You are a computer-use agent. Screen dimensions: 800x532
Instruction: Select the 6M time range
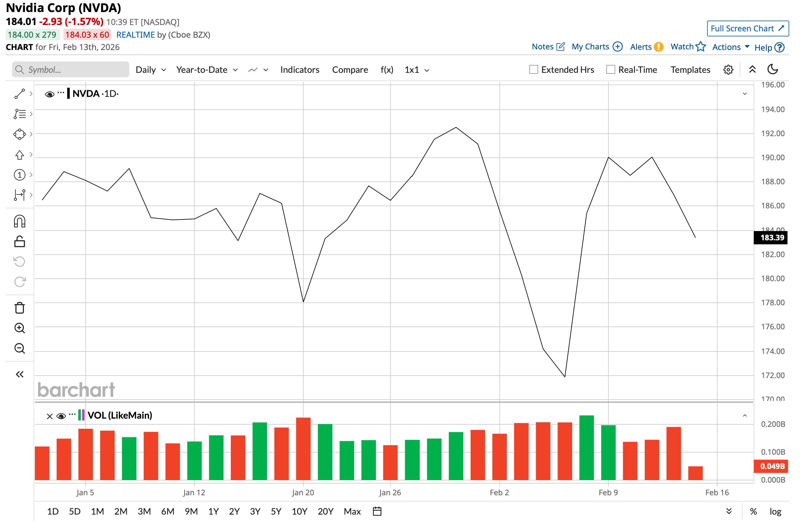167,511
